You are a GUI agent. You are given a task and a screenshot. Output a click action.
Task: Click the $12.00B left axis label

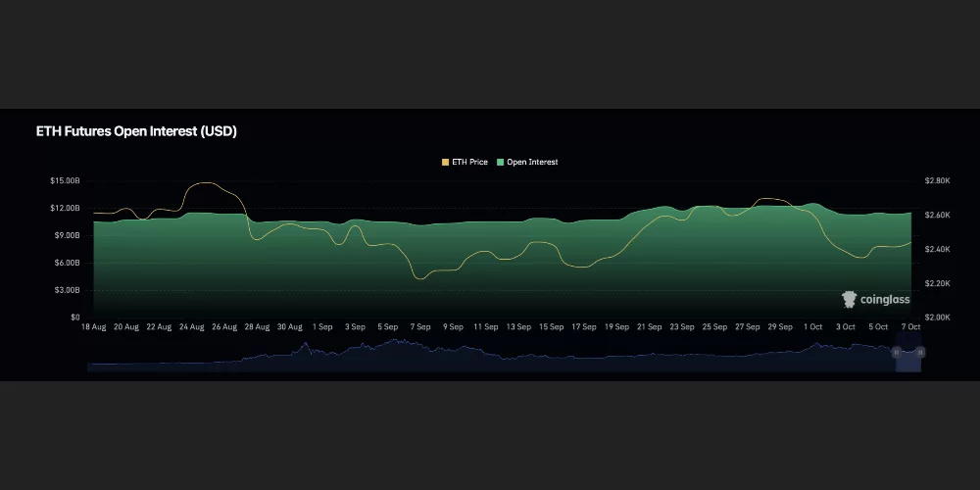point(65,208)
